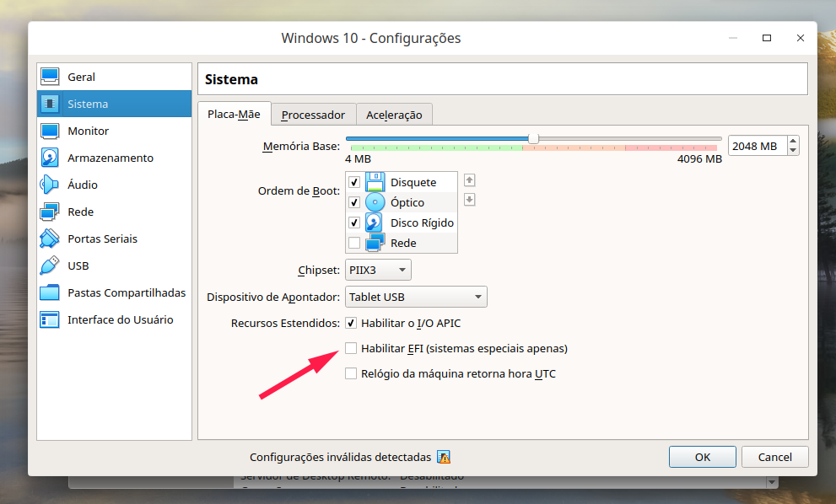
Task: Open USB settings category
Action: [x=114, y=265]
